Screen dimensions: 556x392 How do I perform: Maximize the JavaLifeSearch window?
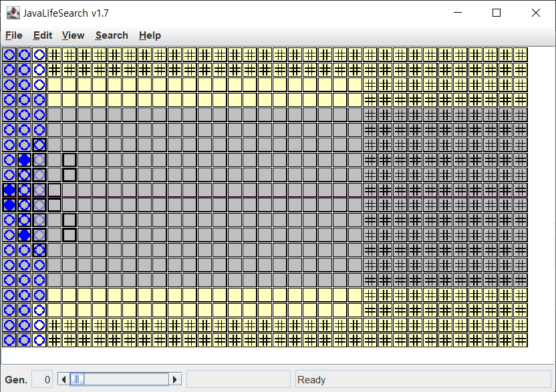(497, 13)
